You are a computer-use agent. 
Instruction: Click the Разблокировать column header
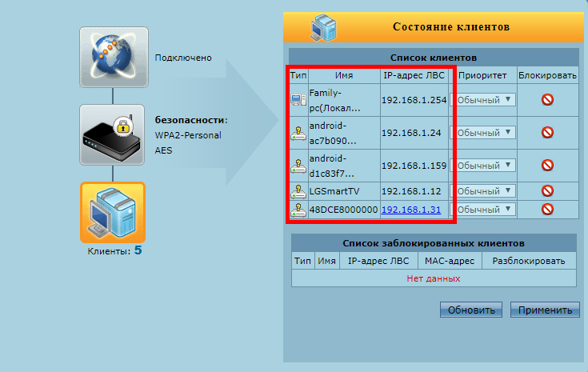(x=528, y=261)
